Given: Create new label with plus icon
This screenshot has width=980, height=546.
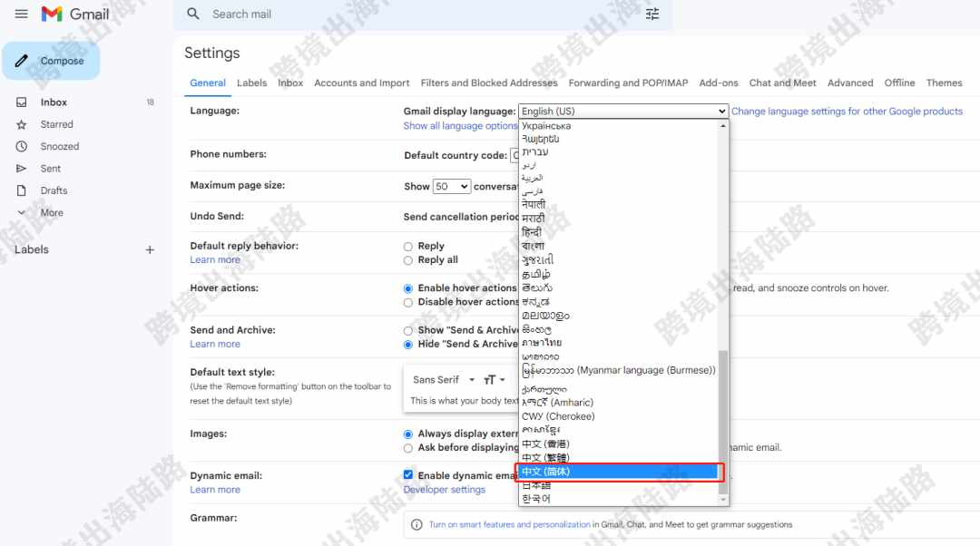Looking at the screenshot, I should click(150, 250).
